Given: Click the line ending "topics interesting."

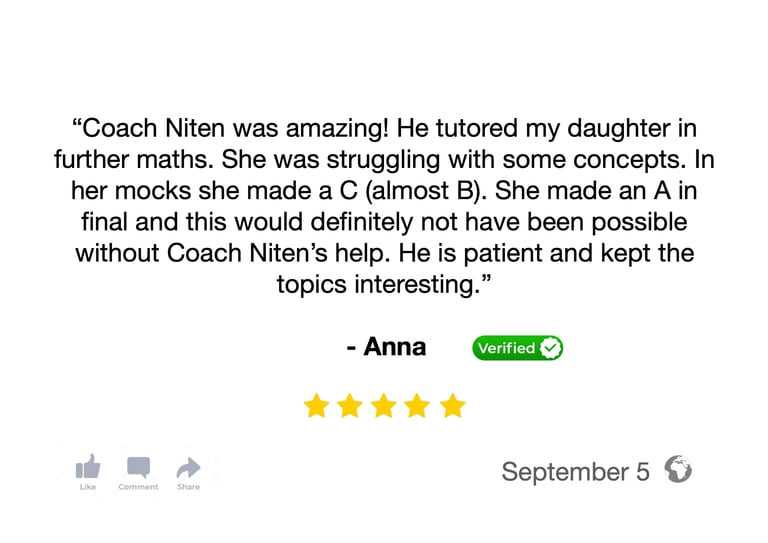Looking at the screenshot, I should pyautogui.click(x=386, y=284).
